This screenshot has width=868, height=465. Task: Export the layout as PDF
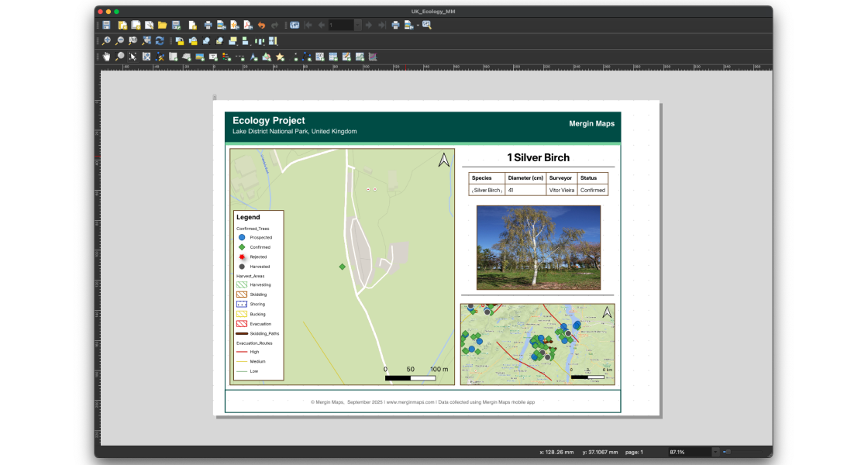(247, 24)
